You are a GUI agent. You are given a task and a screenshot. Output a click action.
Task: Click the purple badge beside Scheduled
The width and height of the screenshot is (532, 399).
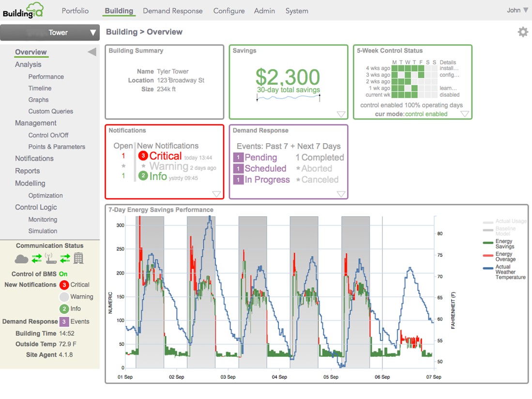[x=238, y=168]
